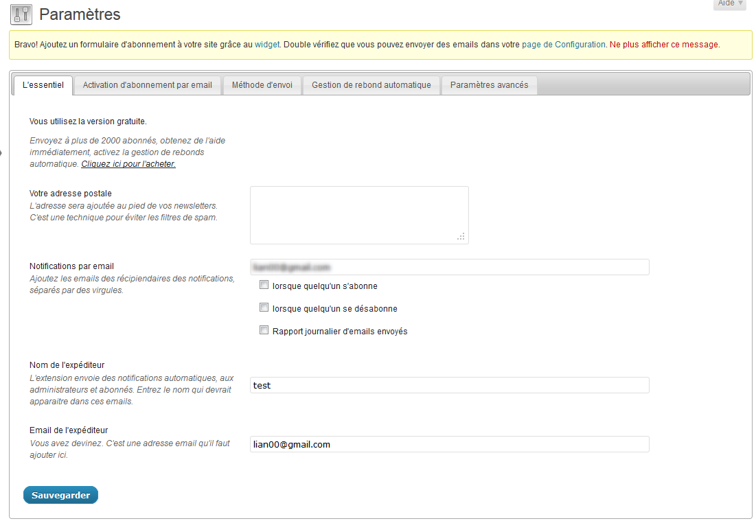
Task: Click the Notifications par email input field
Action: tap(449, 267)
